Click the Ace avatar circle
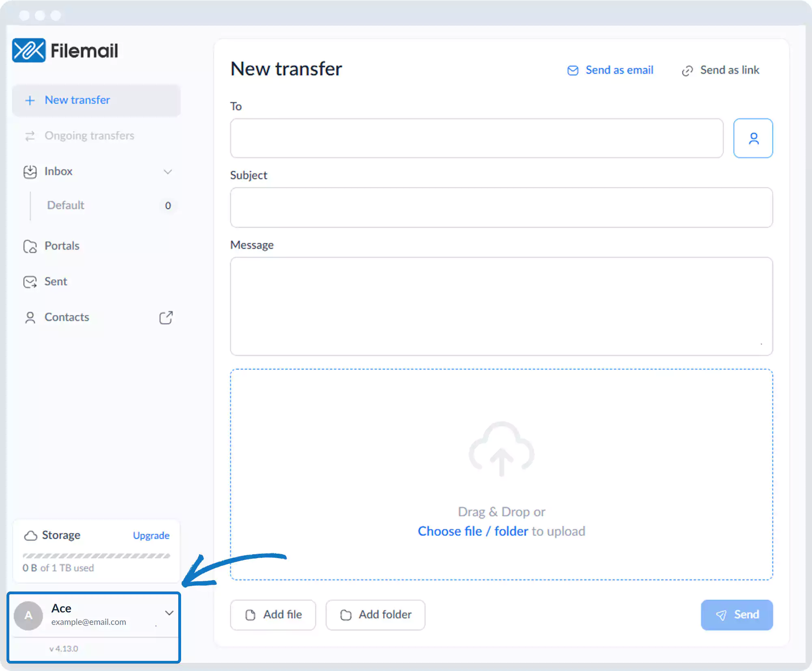812x671 pixels. click(x=28, y=615)
